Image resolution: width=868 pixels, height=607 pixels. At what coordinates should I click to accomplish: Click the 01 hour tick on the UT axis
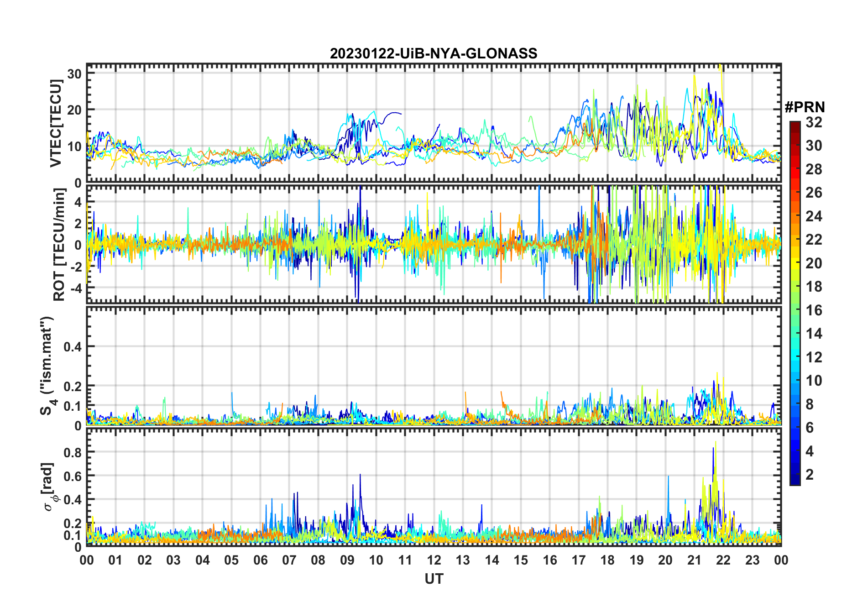click(x=115, y=560)
